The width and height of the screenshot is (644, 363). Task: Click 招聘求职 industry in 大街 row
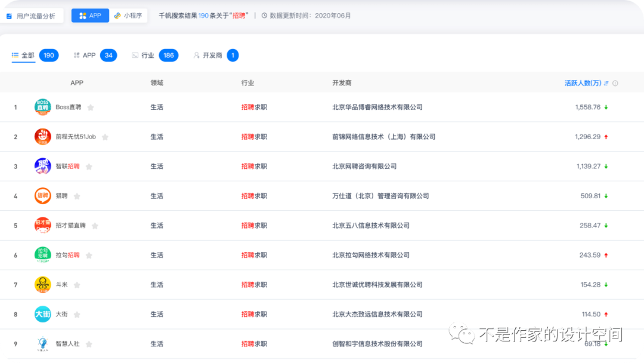point(254,314)
